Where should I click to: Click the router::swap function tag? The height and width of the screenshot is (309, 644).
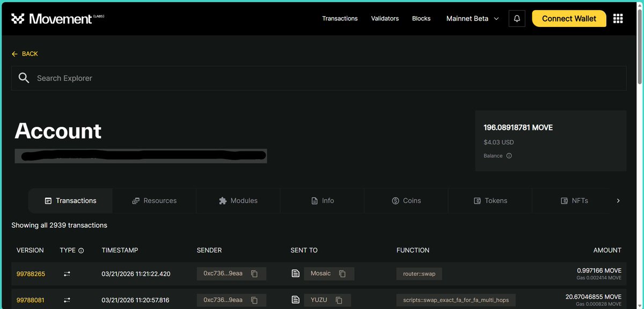tap(419, 274)
